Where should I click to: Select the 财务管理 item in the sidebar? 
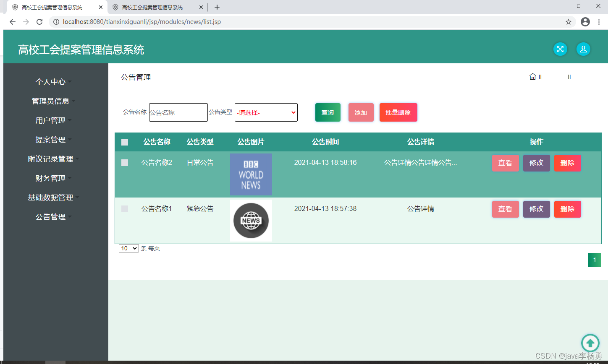(51, 178)
